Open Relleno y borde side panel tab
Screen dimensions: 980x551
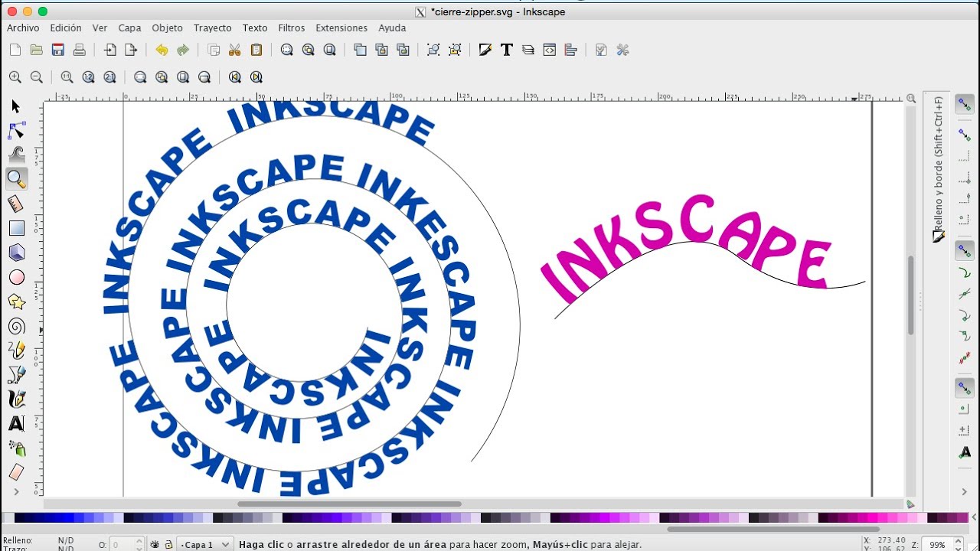point(939,169)
